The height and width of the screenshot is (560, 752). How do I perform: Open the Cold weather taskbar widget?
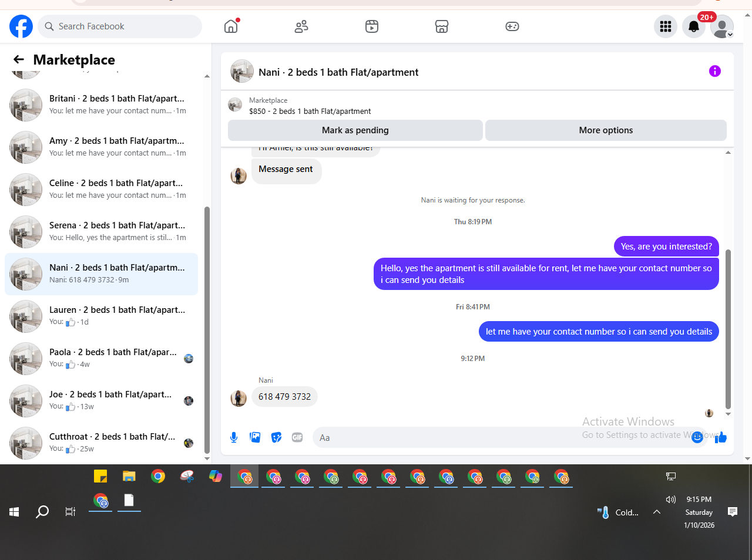pyautogui.click(x=618, y=512)
